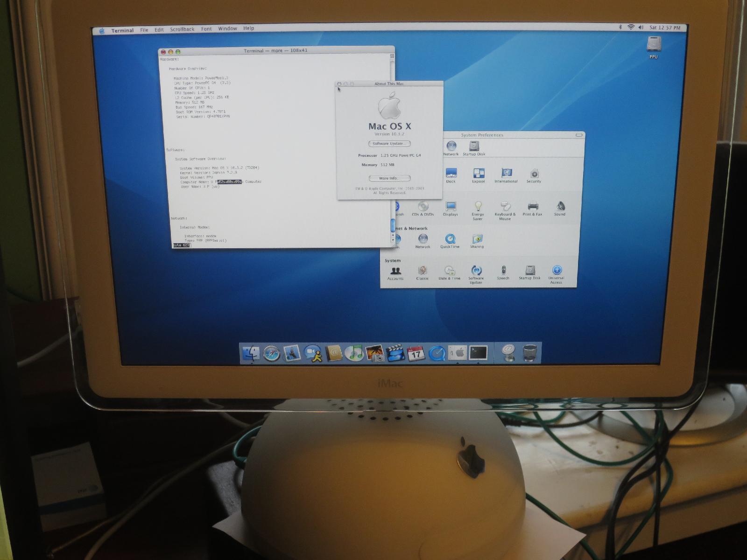This screenshot has width=747, height=560.
Task: Open the Apple menu
Action: [x=102, y=30]
